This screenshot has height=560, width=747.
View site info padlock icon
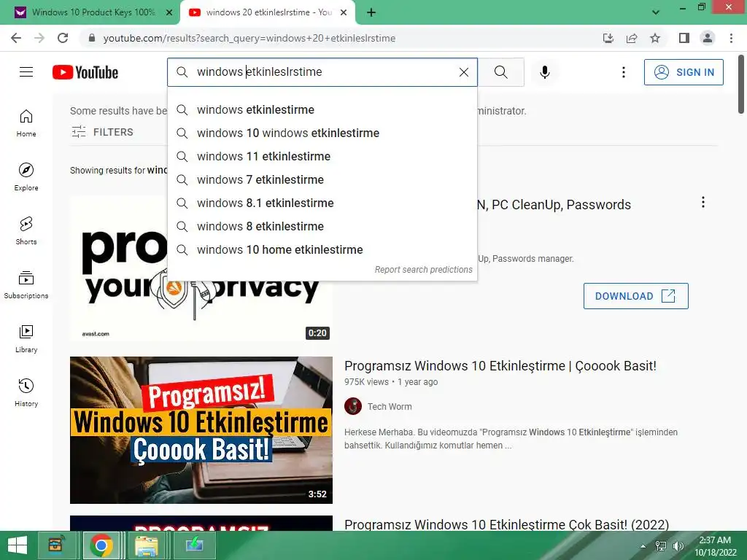92,38
